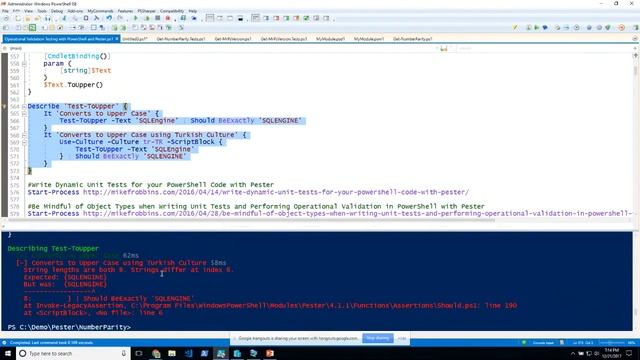This screenshot has width=640, height=360.
Task: Click the Open file folder icon
Action: [27, 18]
